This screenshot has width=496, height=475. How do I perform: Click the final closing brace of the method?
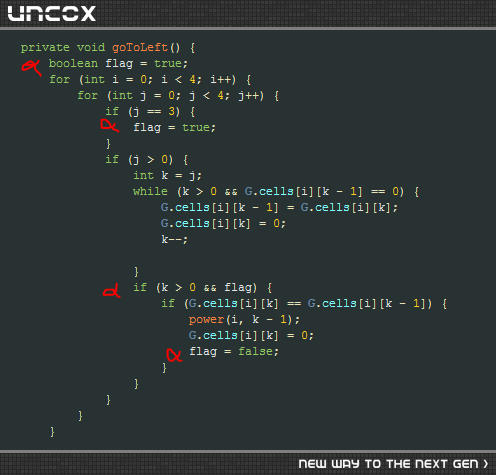point(52,431)
